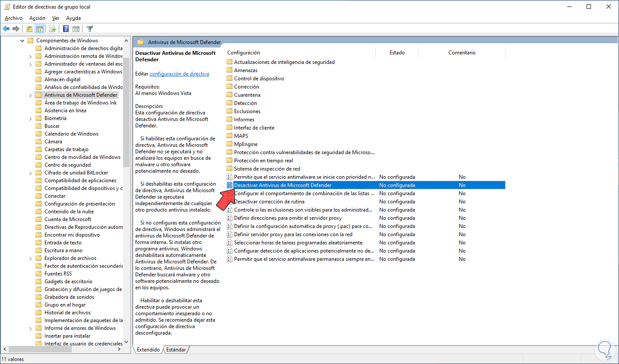Go up one level using toolbar folder icon
The width and height of the screenshot is (619, 364).
tap(29, 29)
